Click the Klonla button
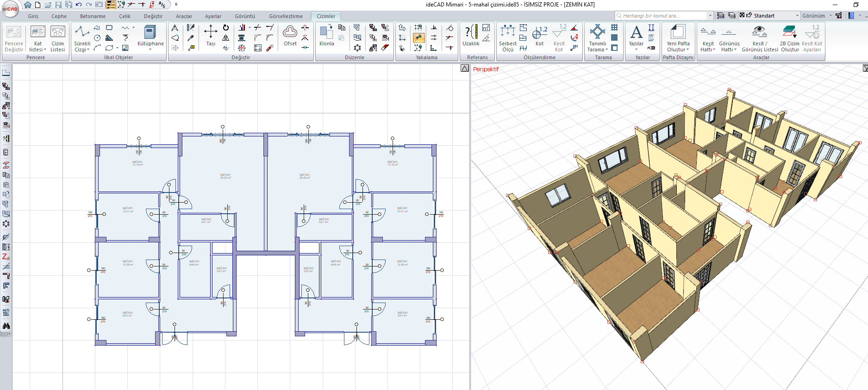 coord(326,36)
